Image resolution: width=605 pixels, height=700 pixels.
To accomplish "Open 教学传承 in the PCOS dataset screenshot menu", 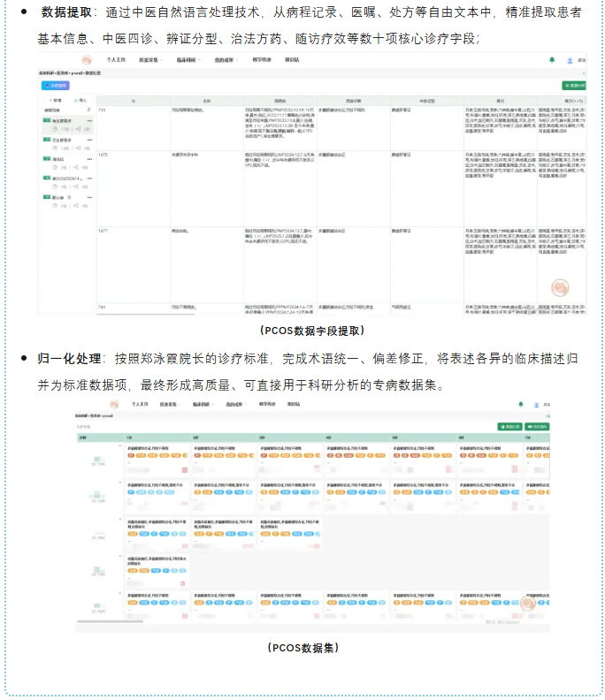I will coord(268,405).
